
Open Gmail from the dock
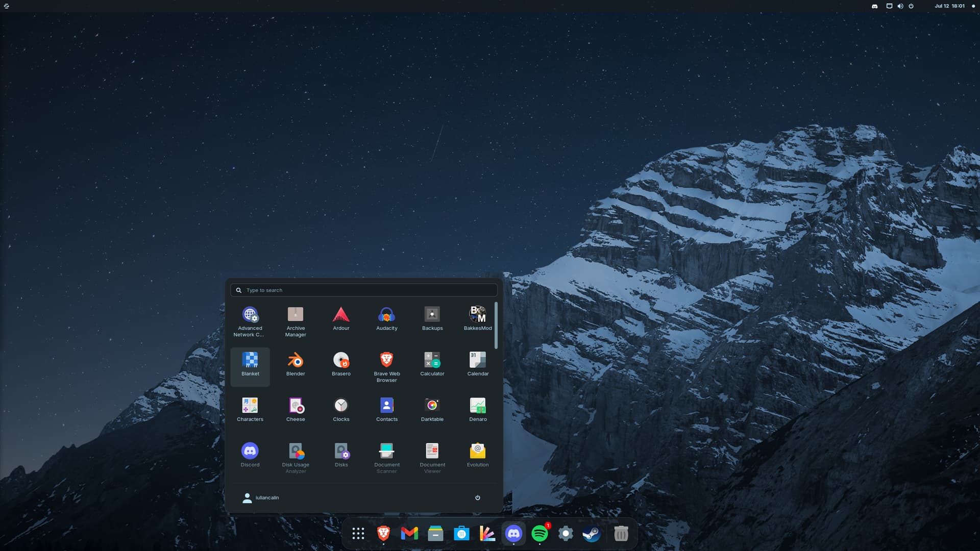[409, 534]
